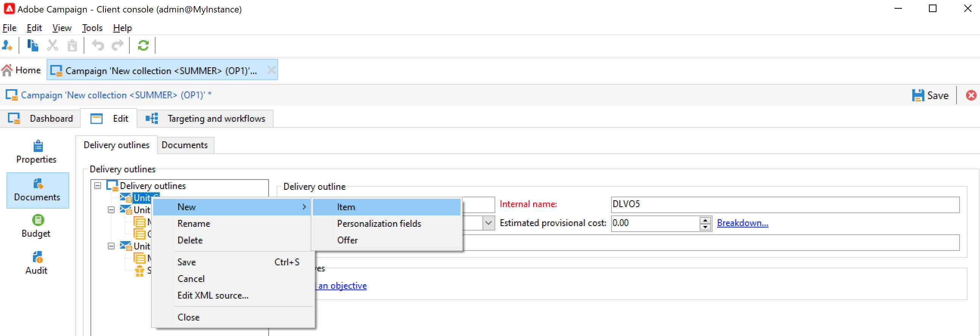Switch to the Dashboard tab

(x=40, y=119)
